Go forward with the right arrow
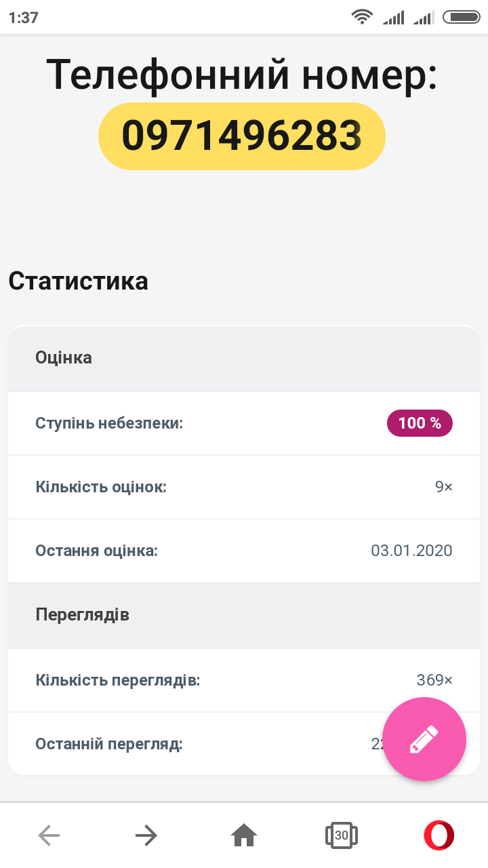Image resolution: width=488 pixels, height=868 pixels. pos(146,835)
